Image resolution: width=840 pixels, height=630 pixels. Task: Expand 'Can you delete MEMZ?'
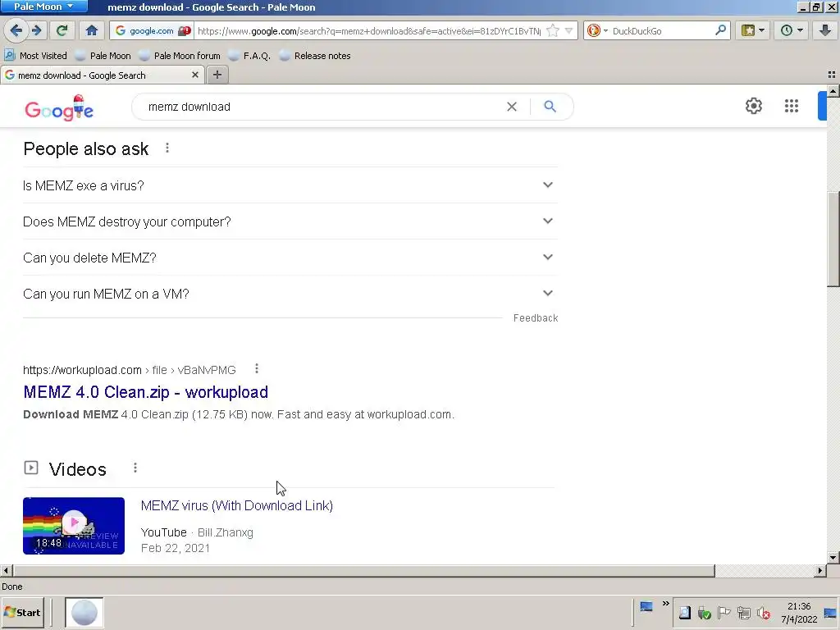coord(290,258)
